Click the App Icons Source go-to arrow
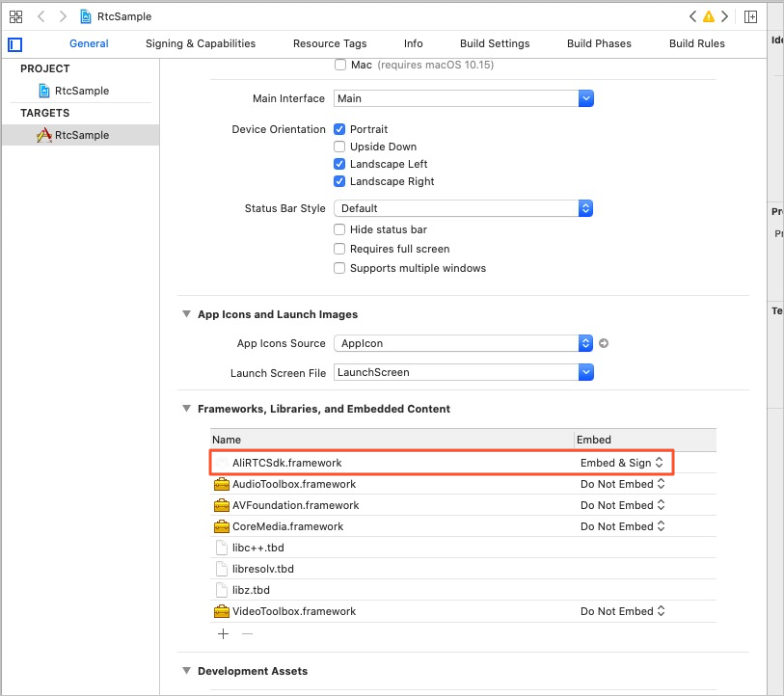The width and height of the screenshot is (784, 696). coord(604,343)
